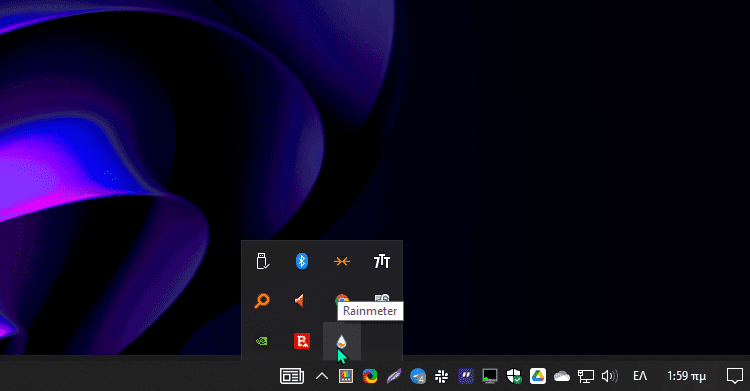
Task: Click the black monitor graph tray icon
Action: 490,376
